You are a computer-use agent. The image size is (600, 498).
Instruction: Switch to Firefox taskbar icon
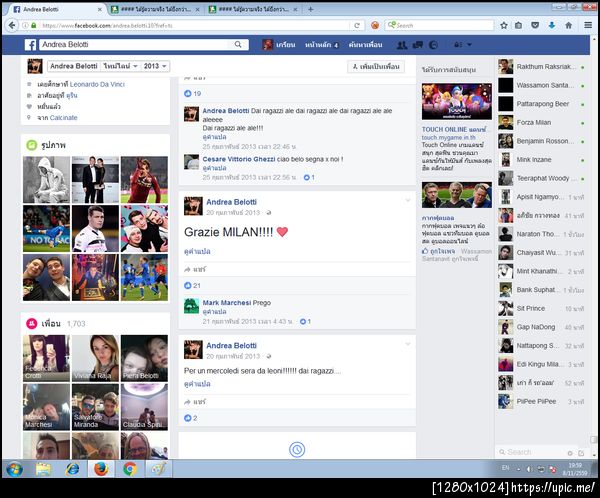click(101, 469)
